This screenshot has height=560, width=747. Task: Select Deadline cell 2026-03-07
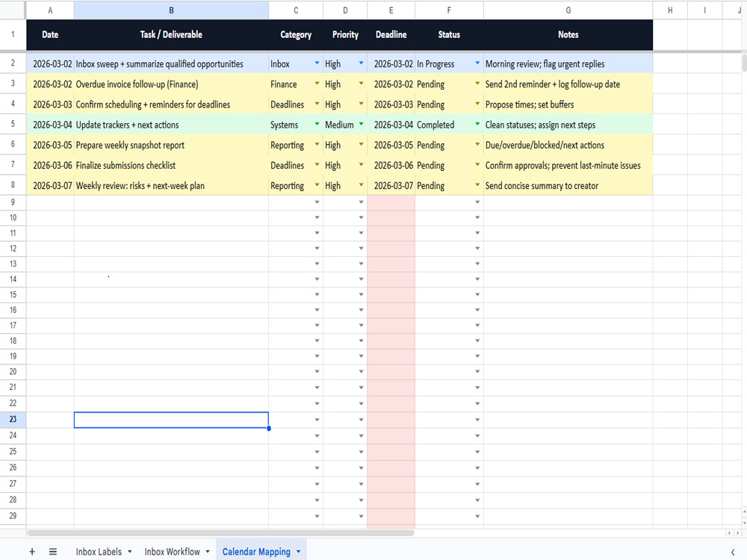pos(391,185)
